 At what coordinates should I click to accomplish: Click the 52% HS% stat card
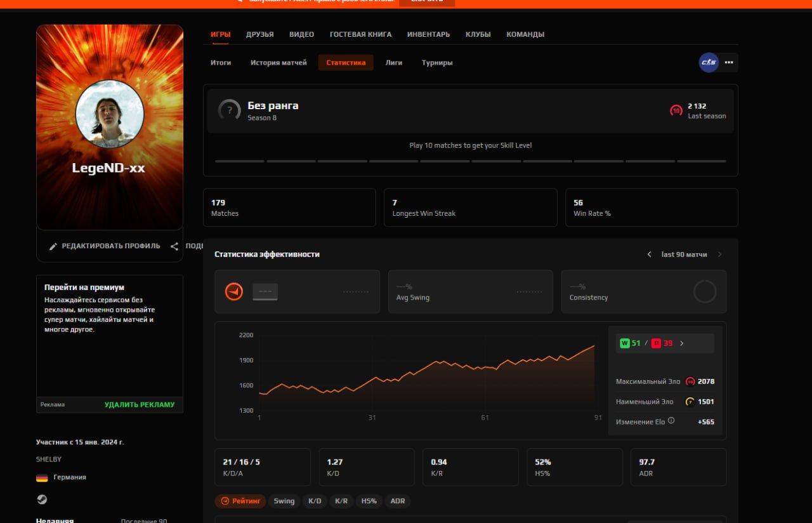575,467
